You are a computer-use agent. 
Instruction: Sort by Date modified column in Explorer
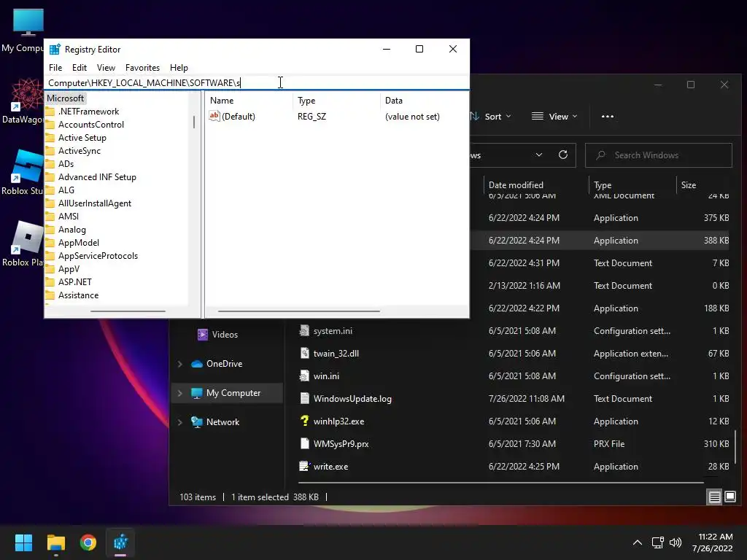click(516, 184)
